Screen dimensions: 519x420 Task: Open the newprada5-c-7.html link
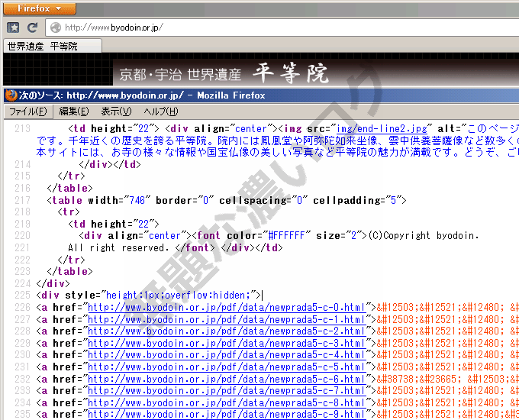pos(227,391)
